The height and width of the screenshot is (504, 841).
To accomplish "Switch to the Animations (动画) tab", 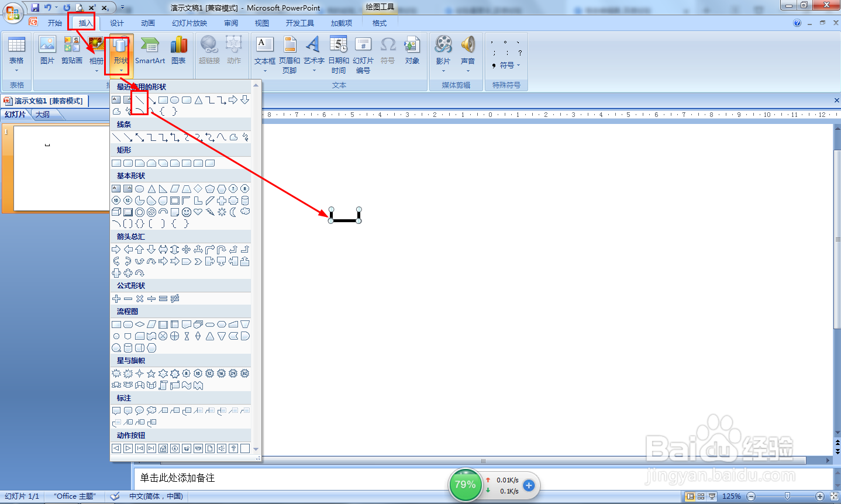I will tap(148, 23).
